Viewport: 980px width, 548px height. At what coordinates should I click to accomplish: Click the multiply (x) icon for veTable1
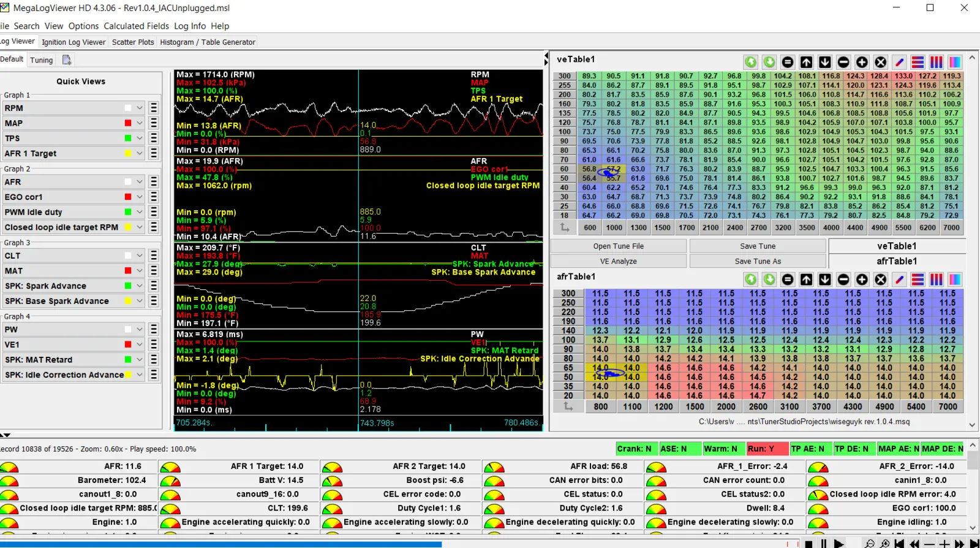pos(881,62)
